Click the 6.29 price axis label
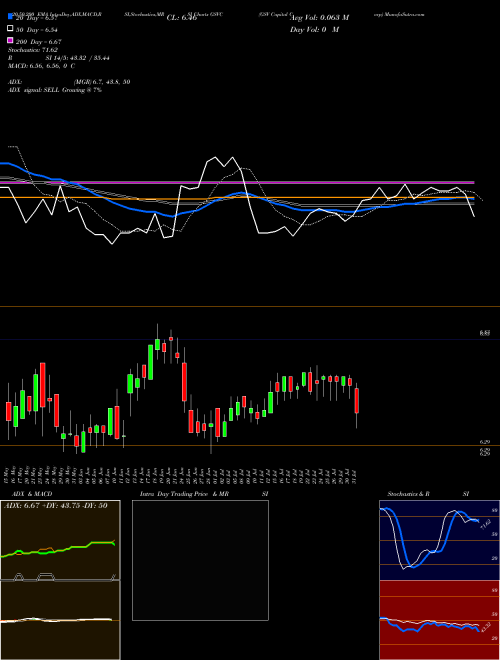500x660 pixels. (x=485, y=442)
